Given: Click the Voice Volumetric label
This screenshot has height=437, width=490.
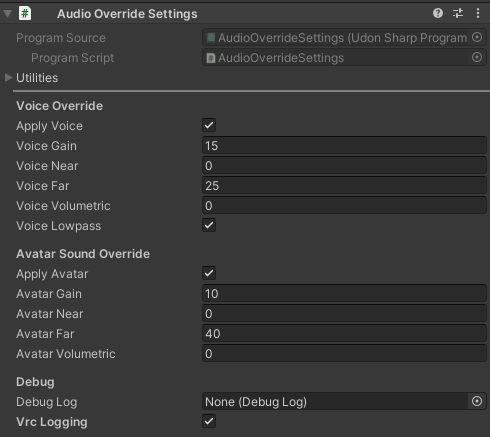Looking at the screenshot, I should tap(63, 206).
